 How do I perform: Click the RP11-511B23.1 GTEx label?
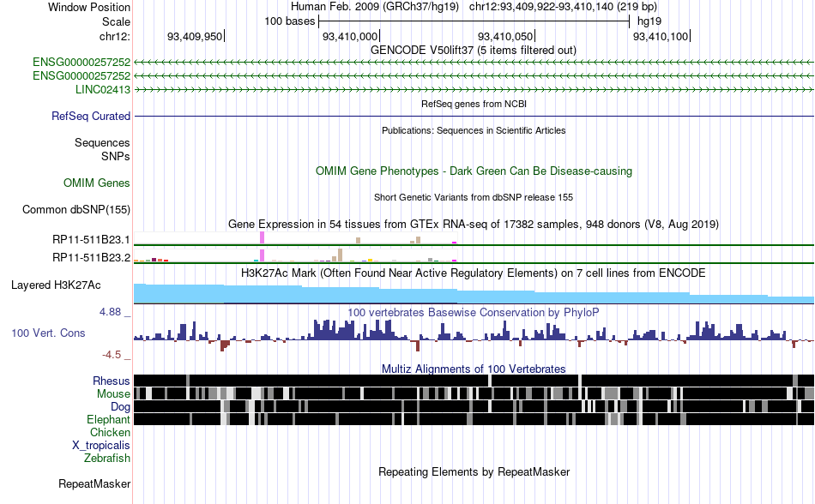tap(92, 240)
